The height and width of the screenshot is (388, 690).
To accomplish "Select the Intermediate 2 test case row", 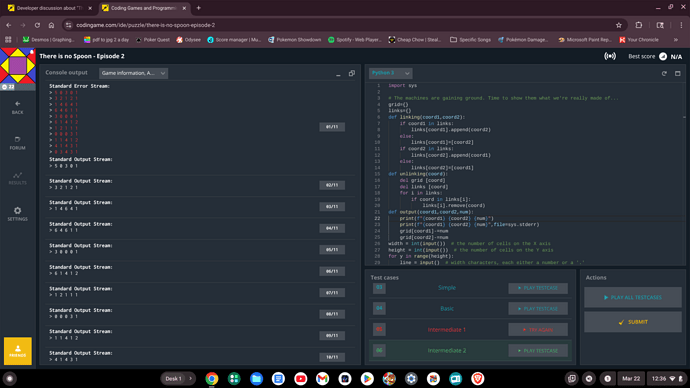I will pos(470,351).
